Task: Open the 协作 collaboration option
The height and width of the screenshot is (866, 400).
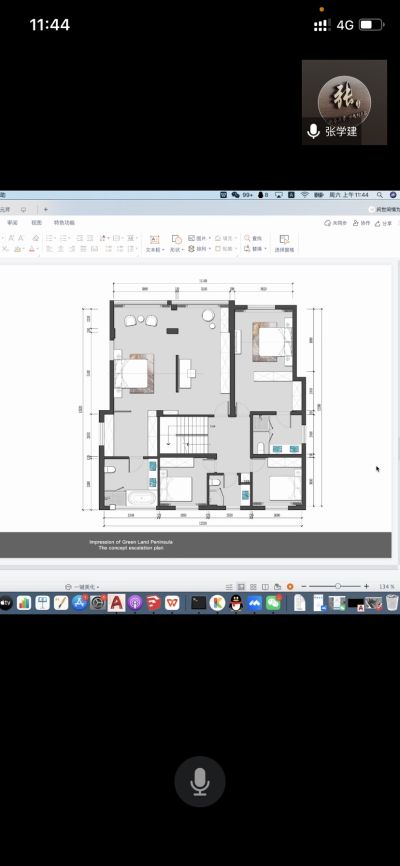Action: click(362, 223)
